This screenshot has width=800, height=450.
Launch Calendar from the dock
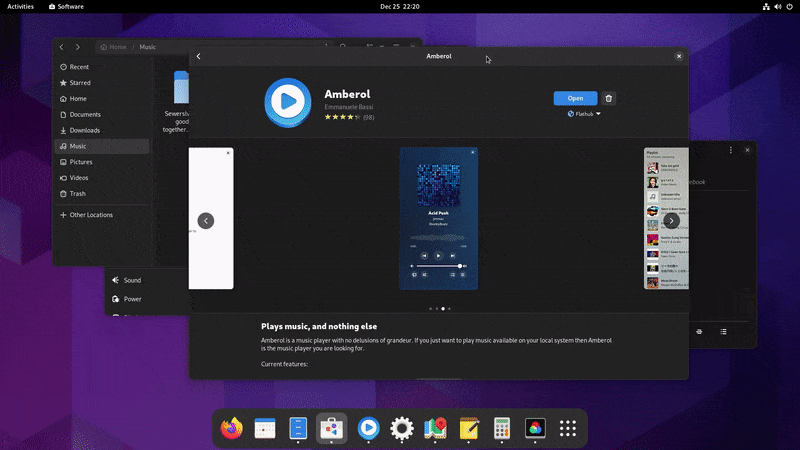[265, 428]
